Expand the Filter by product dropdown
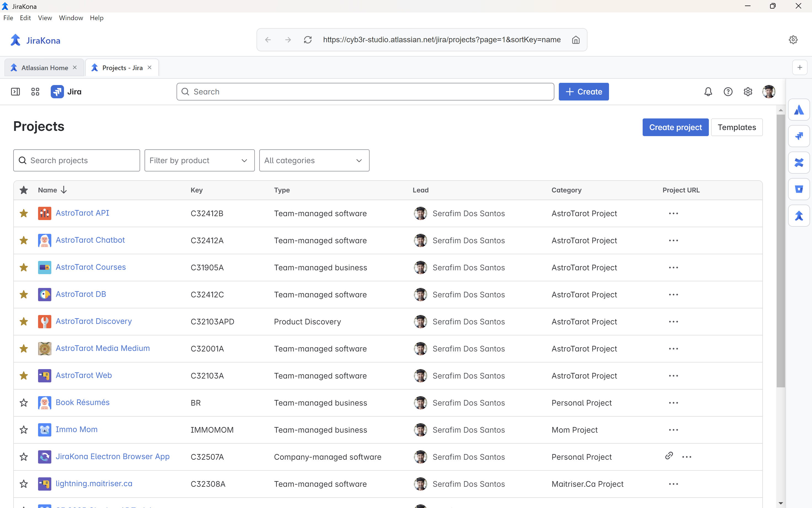 coord(199,160)
